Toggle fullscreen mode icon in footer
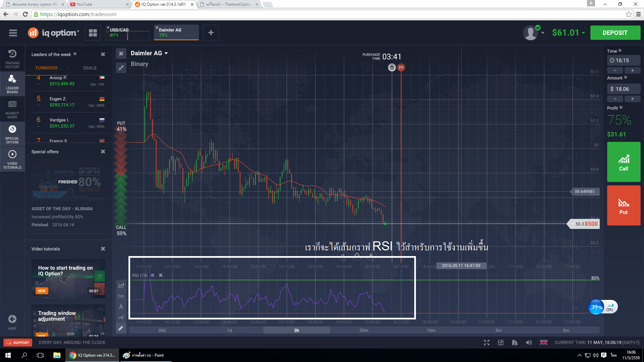The width and height of the screenshot is (644, 362). (x=487, y=343)
